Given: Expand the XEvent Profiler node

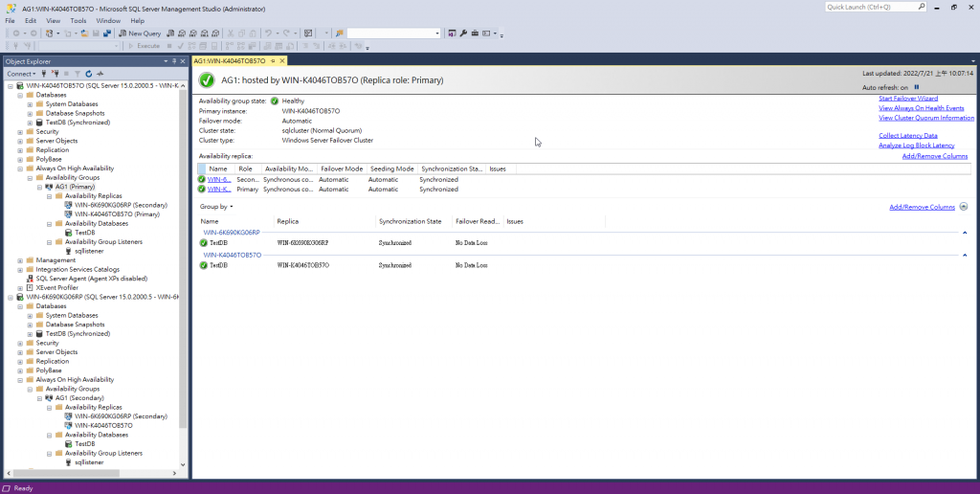Looking at the screenshot, I should pos(20,287).
